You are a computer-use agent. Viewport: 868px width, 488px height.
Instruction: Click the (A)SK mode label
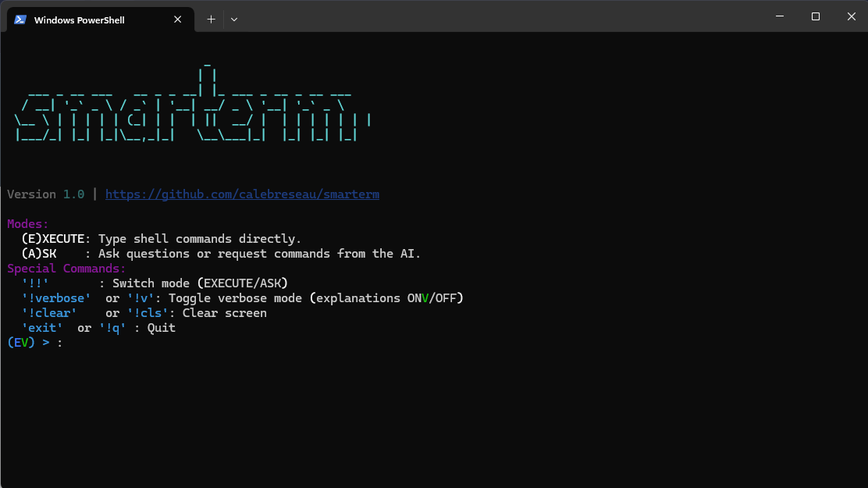tap(38, 254)
